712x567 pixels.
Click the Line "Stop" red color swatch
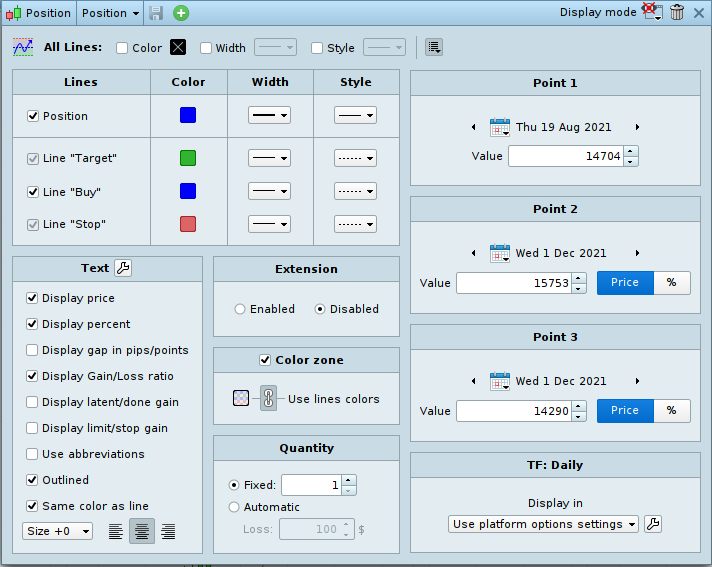(188, 224)
